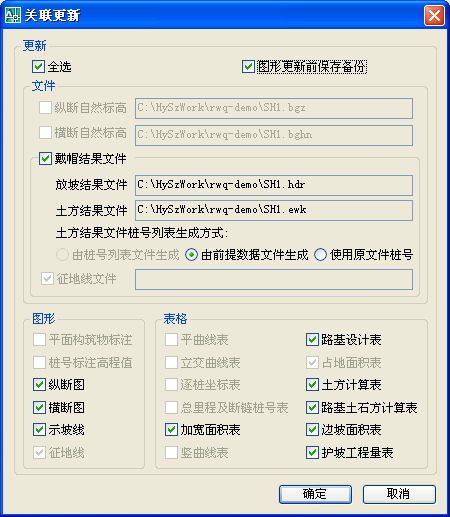
Task: Close the 关联更新 dialog window
Action: pyautogui.click(x=434, y=15)
